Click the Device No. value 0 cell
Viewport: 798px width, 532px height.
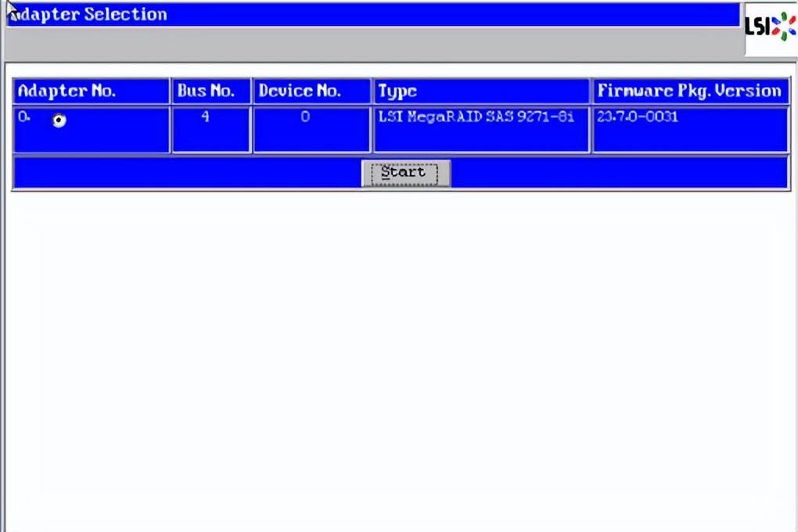[305, 117]
